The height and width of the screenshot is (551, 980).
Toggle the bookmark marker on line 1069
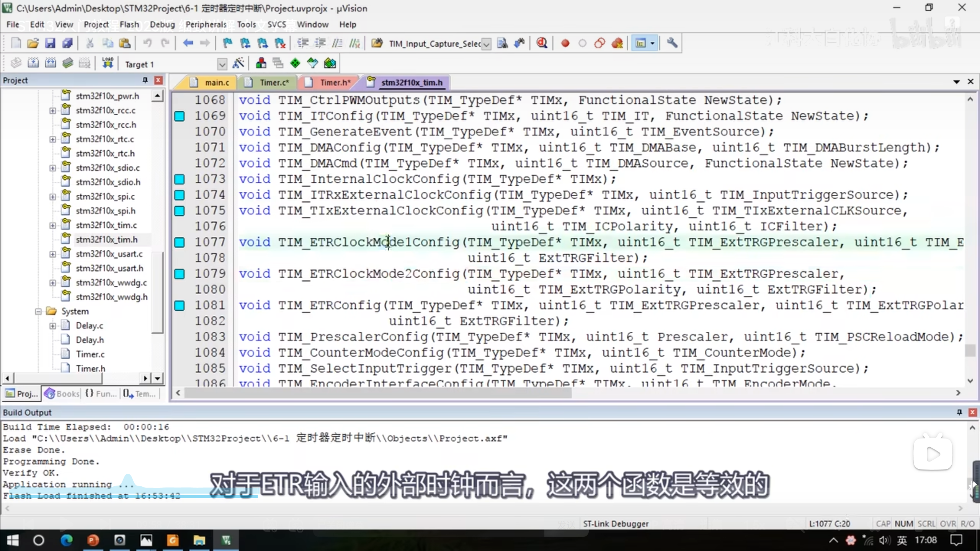[x=180, y=116]
